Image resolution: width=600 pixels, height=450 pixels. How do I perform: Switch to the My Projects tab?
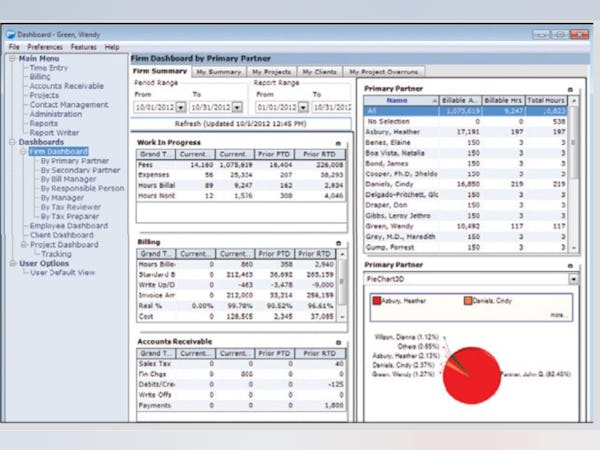(271, 72)
